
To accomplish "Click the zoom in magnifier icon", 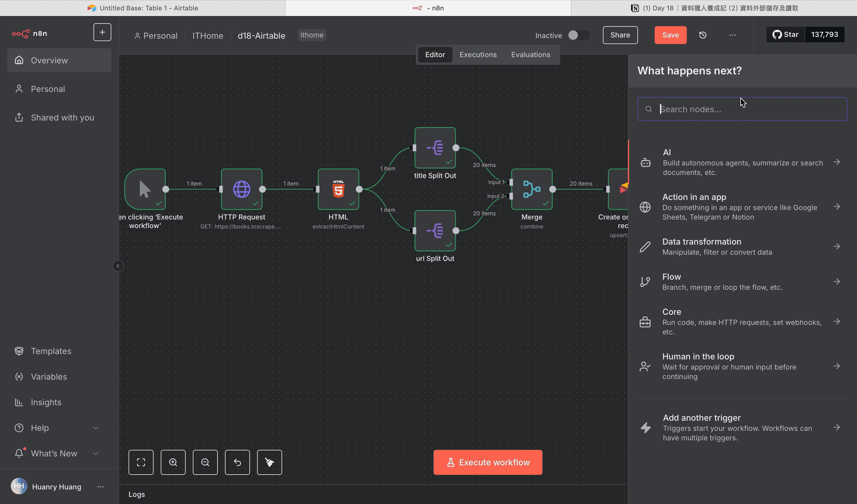I will (x=173, y=462).
